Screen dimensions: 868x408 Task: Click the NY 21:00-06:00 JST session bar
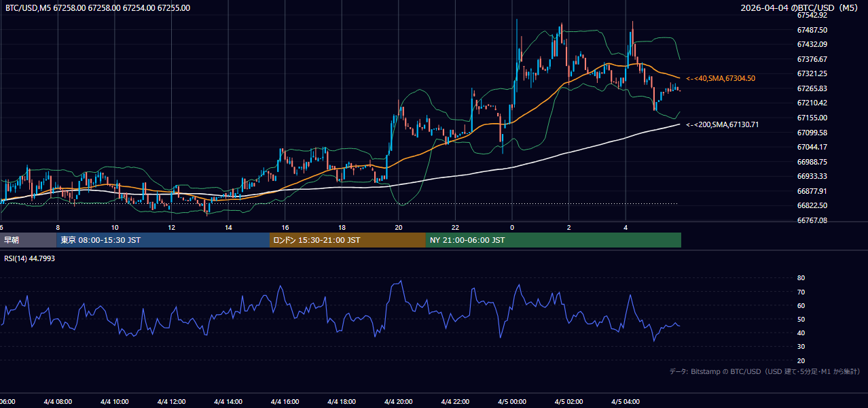click(554, 240)
